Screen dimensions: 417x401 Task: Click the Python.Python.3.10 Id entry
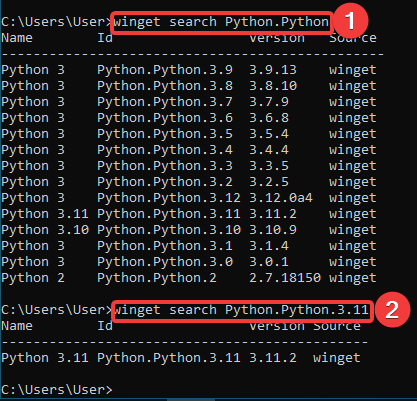pos(169,230)
